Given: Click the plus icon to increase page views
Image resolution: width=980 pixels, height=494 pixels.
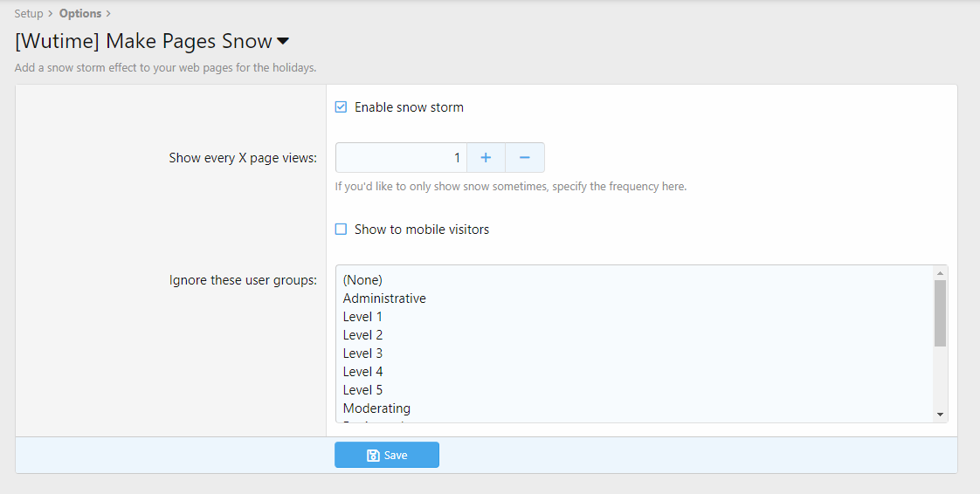Looking at the screenshot, I should 486,158.
